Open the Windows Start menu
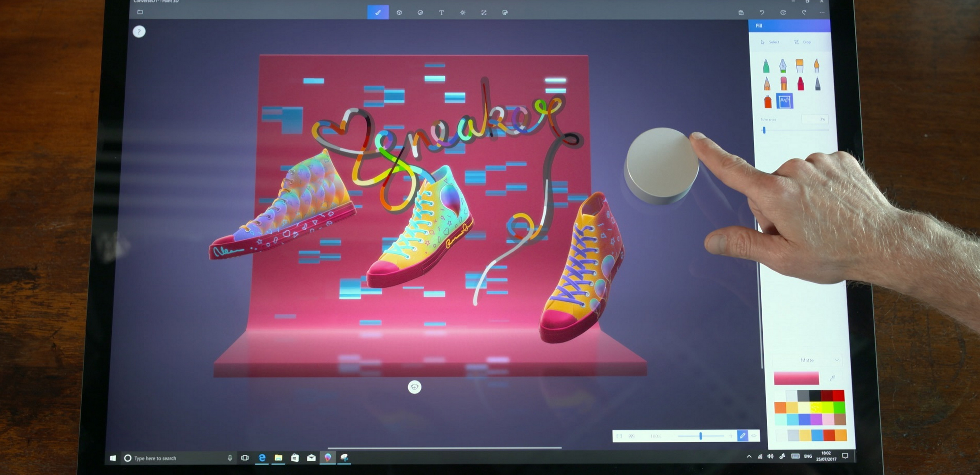 pyautogui.click(x=113, y=458)
